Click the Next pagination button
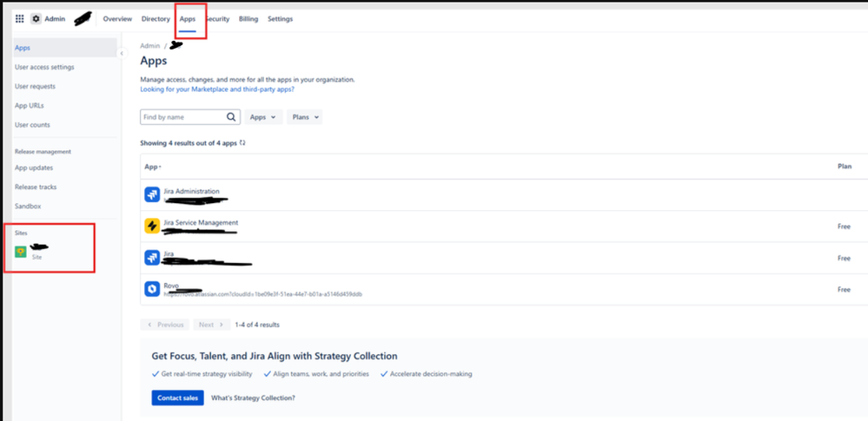 coord(211,325)
